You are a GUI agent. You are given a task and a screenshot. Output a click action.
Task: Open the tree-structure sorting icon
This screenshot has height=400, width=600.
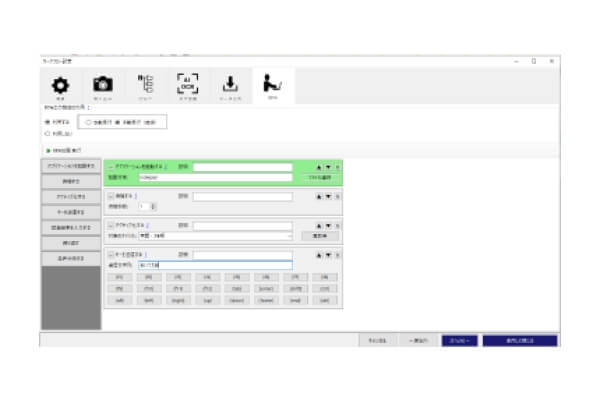[x=145, y=86]
